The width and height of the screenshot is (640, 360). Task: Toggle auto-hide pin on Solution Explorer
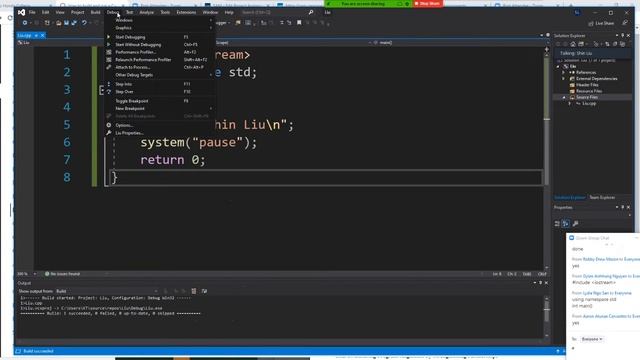point(622,36)
